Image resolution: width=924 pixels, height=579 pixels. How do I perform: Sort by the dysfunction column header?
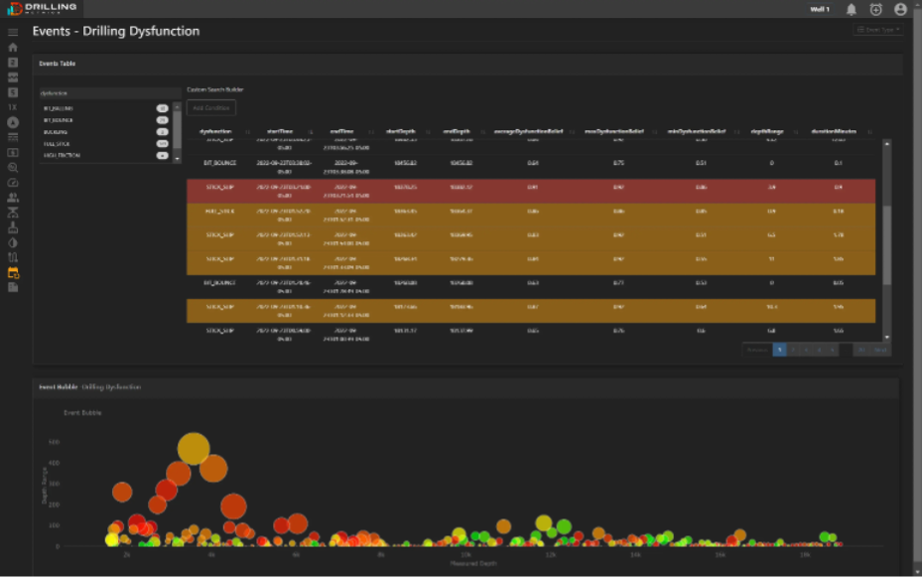[215, 130]
